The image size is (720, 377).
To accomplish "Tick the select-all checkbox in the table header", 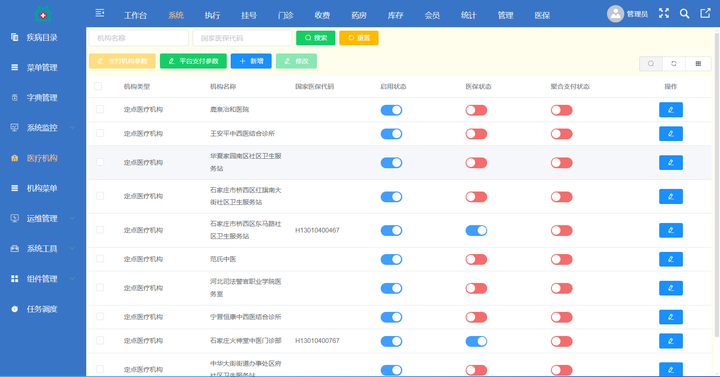I will tap(98, 86).
